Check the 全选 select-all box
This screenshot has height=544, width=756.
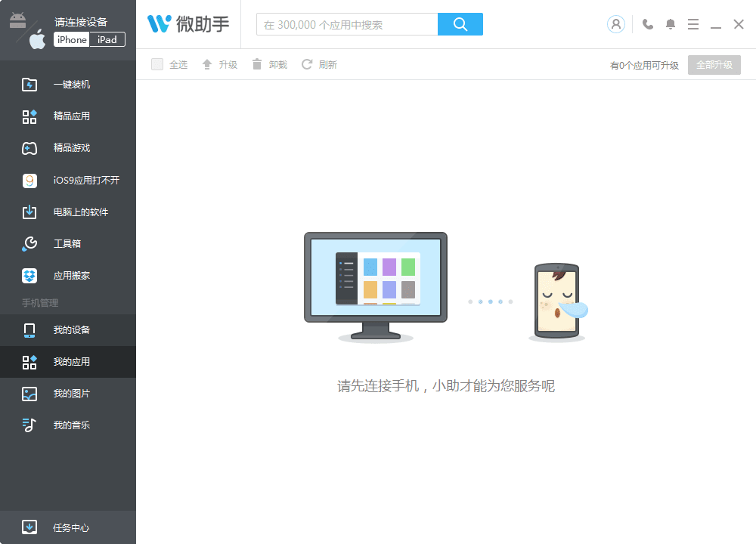pos(156,64)
